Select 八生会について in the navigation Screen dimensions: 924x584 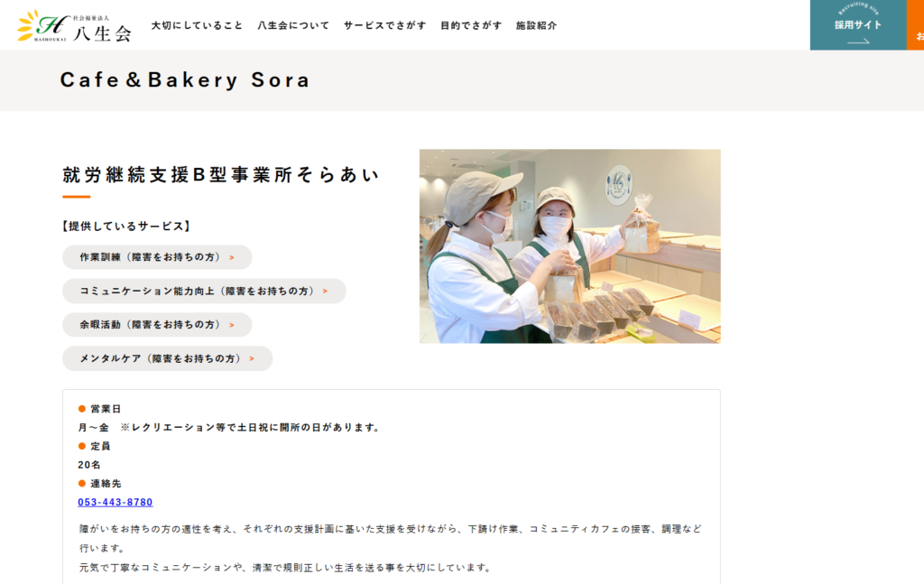pos(293,25)
